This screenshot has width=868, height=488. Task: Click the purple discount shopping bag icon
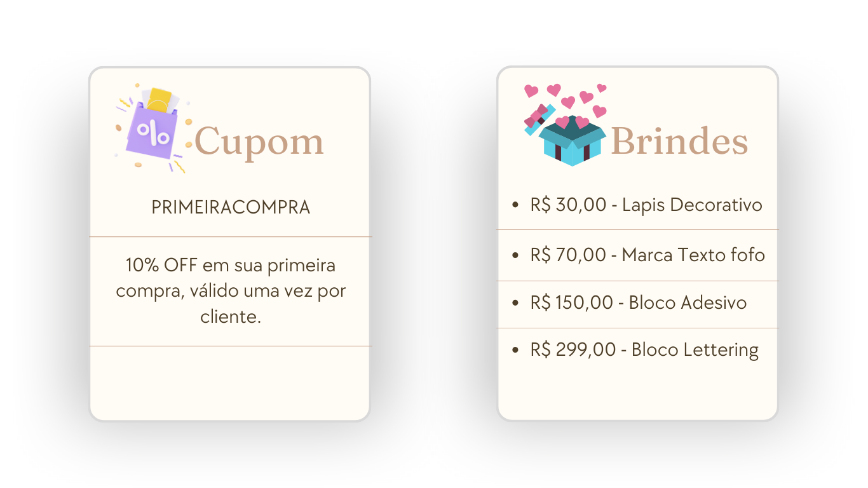click(x=153, y=129)
